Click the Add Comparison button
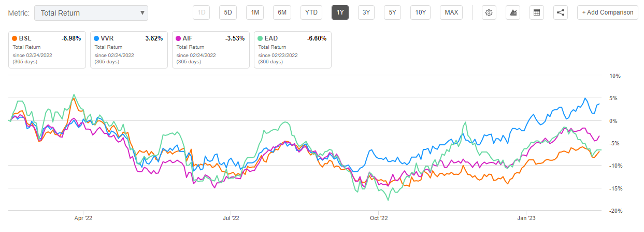The height and width of the screenshot is (232, 644). click(608, 12)
